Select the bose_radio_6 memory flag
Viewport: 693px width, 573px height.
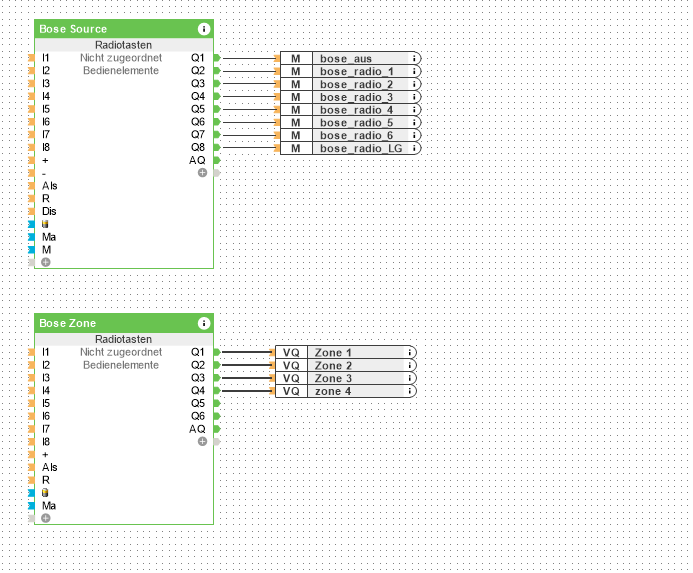coord(350,135)
